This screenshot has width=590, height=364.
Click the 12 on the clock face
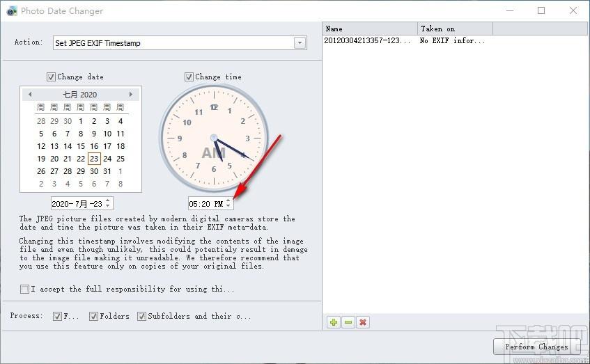click(x=214, y=107)
